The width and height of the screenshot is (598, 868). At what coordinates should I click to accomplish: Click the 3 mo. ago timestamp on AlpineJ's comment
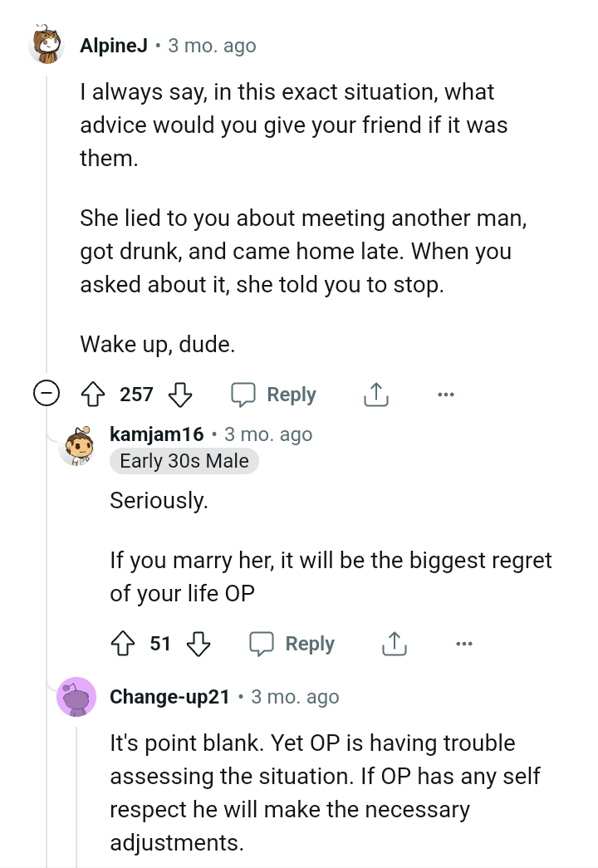coord(211,46)
